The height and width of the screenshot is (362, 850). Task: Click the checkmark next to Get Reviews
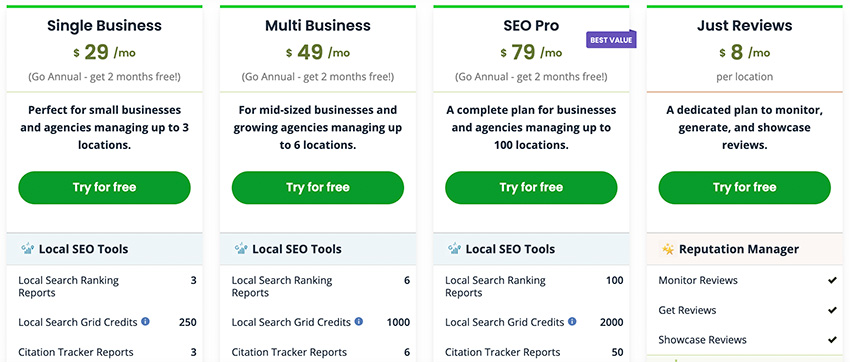[x=832, y=310]
